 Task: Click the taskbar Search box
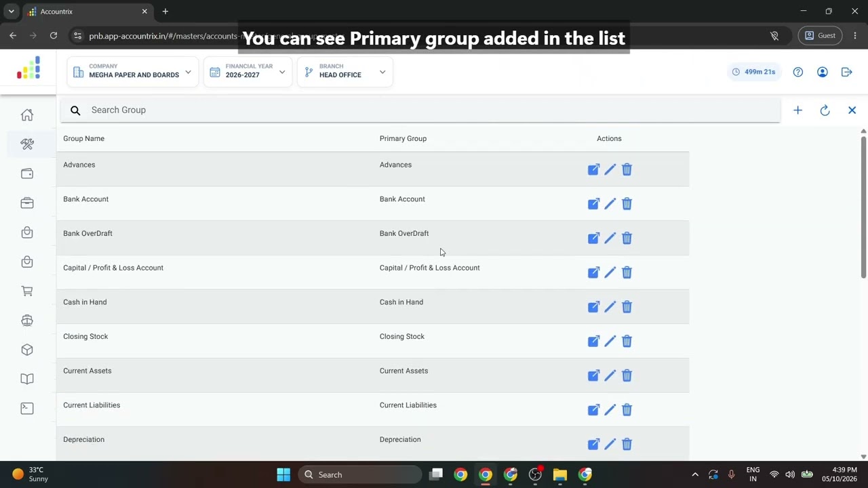[360, 474]
